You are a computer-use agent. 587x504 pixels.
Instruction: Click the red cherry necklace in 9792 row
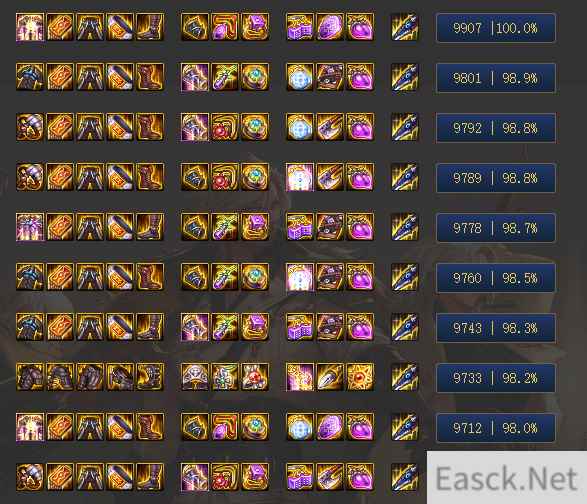coord(225,127)
